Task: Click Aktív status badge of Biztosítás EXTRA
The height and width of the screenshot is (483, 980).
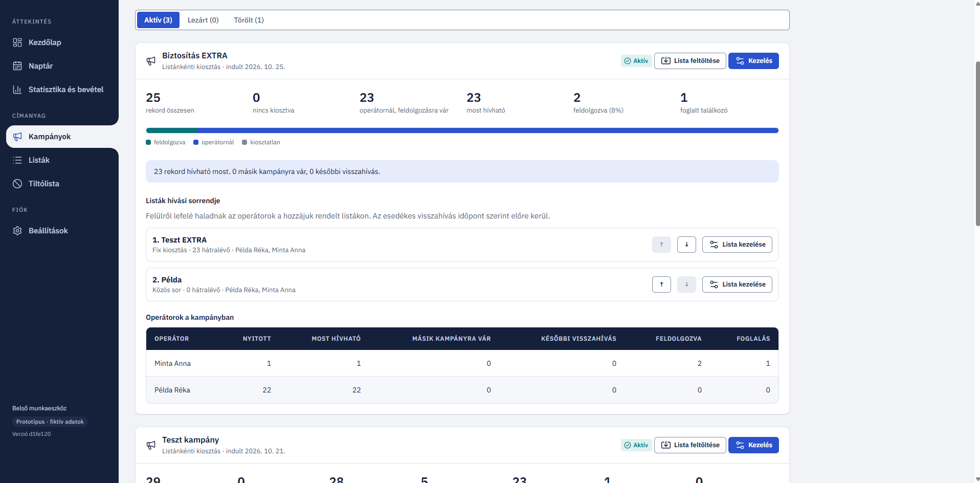Action: [636, 61]
